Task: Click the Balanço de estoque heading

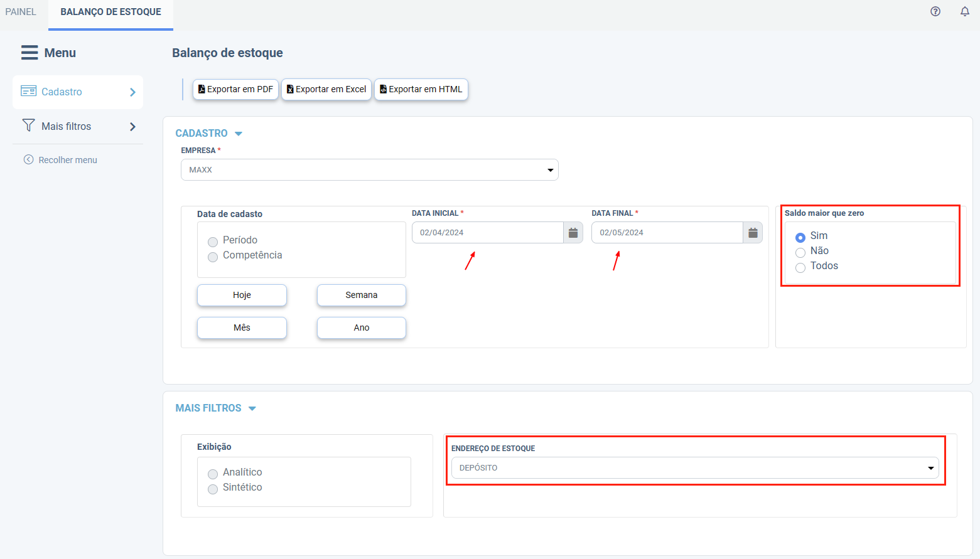Action: tap(227, 53)
